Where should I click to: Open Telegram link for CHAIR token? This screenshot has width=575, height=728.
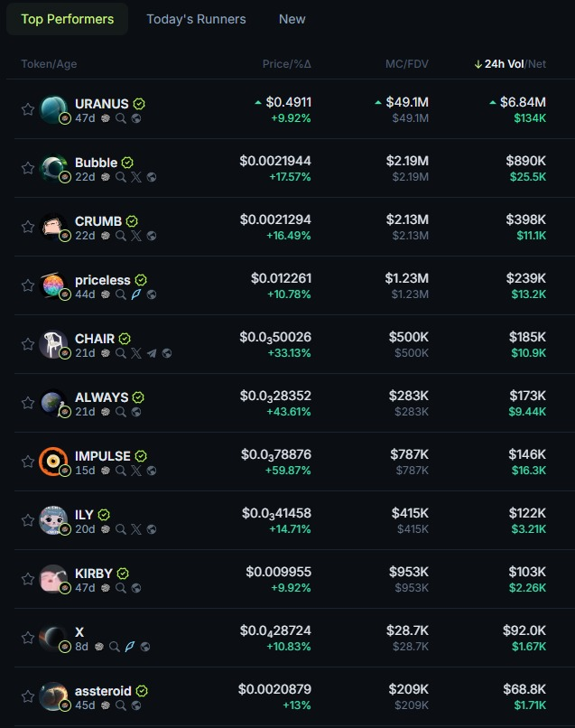pos(152,353)
